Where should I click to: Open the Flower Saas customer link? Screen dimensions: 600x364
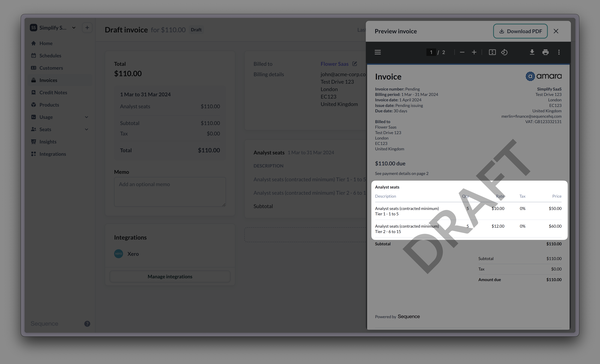[x=334, y=64]
